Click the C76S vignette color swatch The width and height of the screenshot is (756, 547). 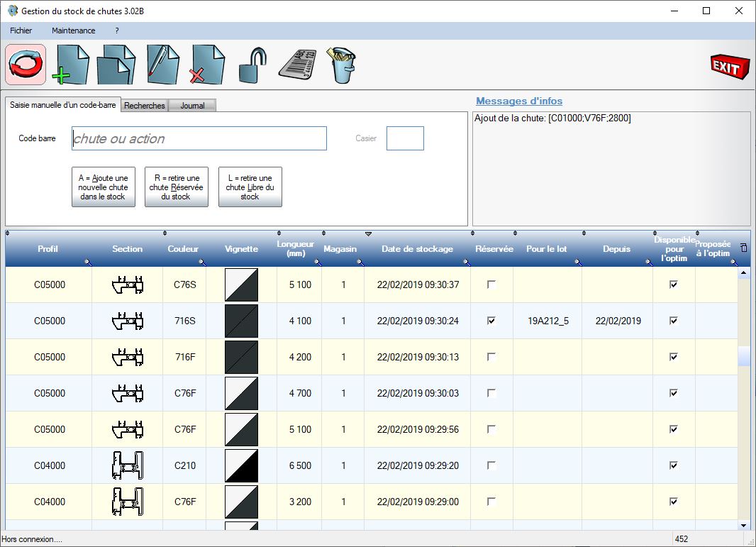click(241, 284)
